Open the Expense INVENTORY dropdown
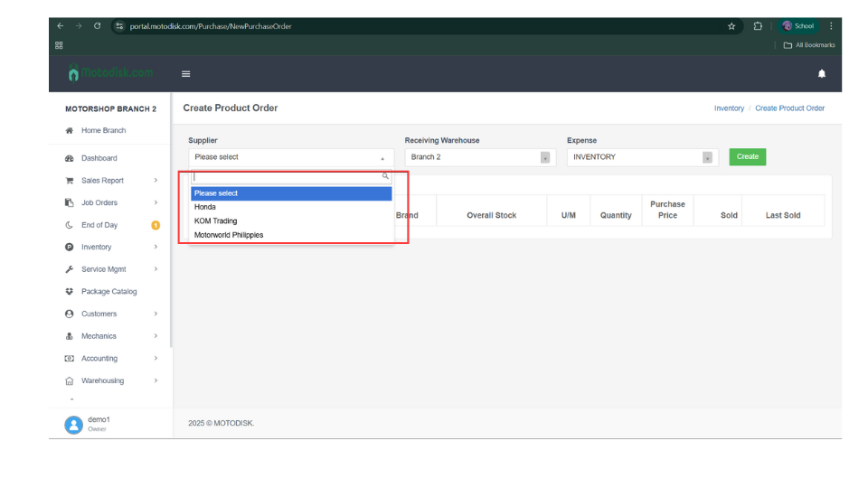 tap(642, 157)
